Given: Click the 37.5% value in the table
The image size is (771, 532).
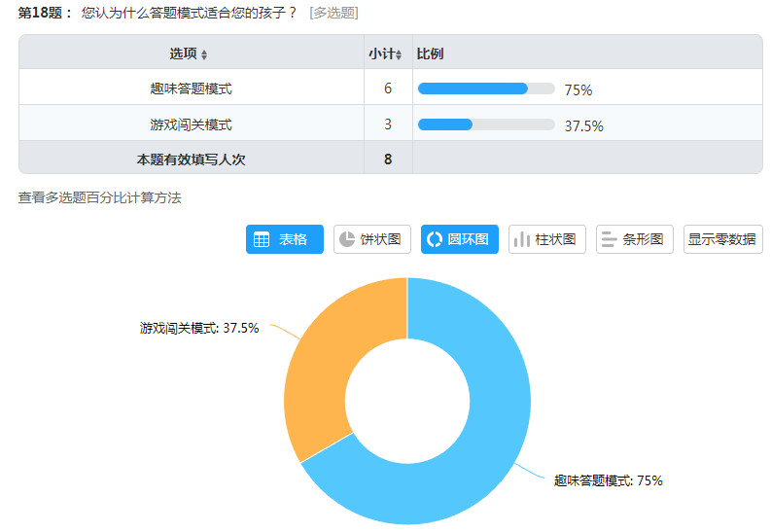Looking at the screenshot, I should click(583, 125).
